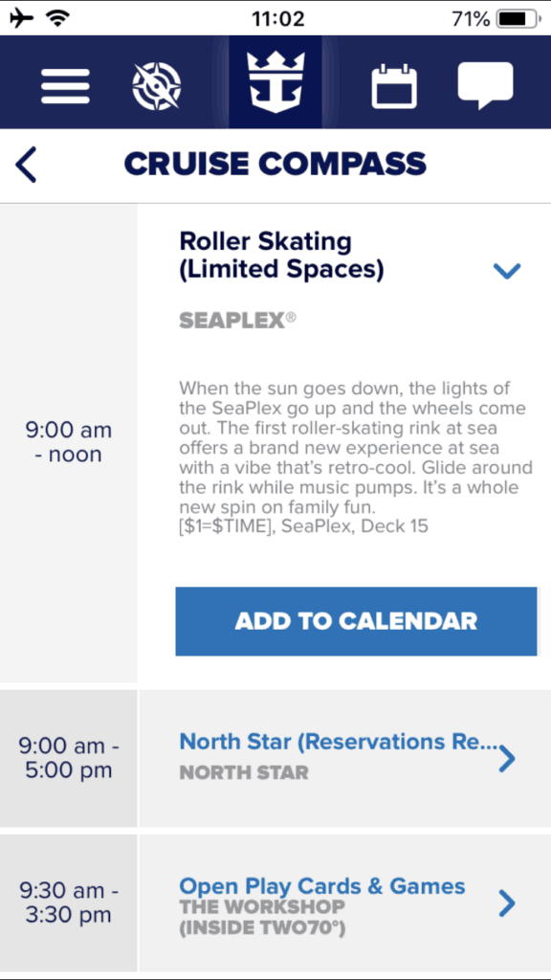Tap the compass navigation icon
Screen dimensions: 551x980
tap(157, 86)
